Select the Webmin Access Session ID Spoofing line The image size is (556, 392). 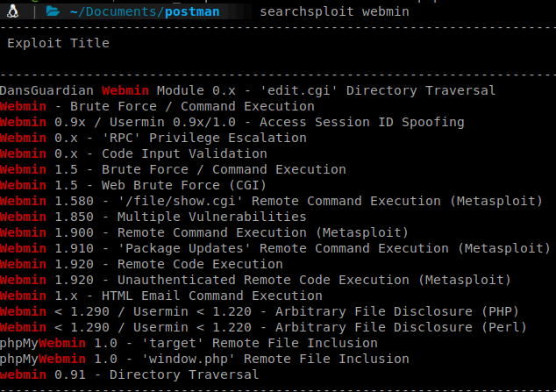point(232,122)
